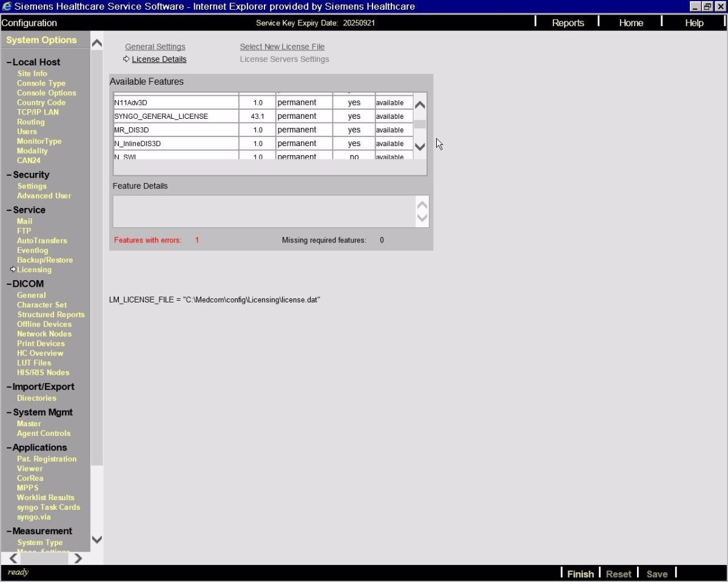Image resolution: width=728 pixels, height=582 pixels.
Task: Open DICOM General settings
Action: pyautogui.click(x=31, y=295)
